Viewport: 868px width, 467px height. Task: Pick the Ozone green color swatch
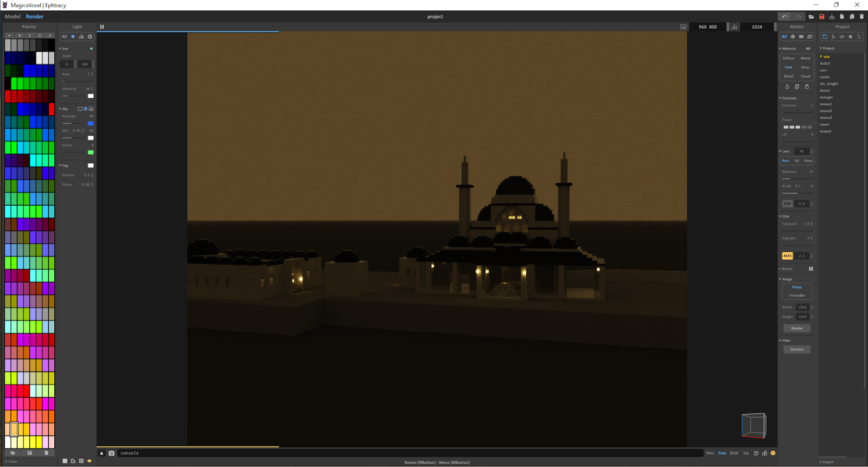click(x=91, y=152)
